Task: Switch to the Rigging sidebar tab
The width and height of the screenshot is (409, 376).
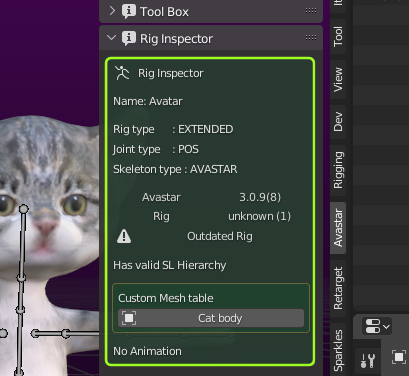Action: coord(338,170)
